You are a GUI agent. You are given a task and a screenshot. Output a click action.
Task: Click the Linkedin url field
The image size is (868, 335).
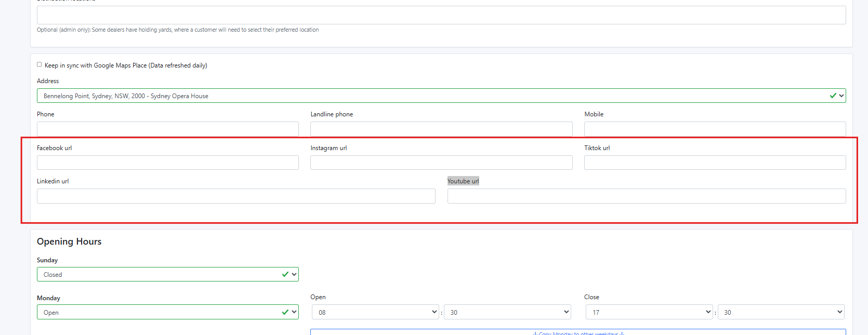pos(236,196)
